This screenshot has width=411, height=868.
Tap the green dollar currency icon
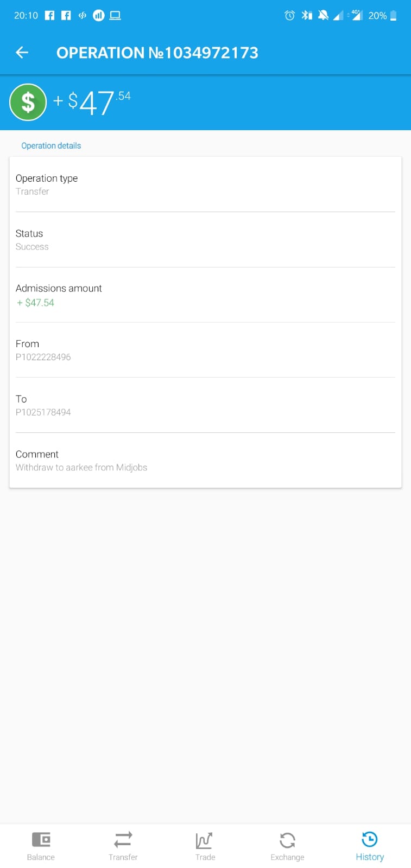[x=28, y=102]
